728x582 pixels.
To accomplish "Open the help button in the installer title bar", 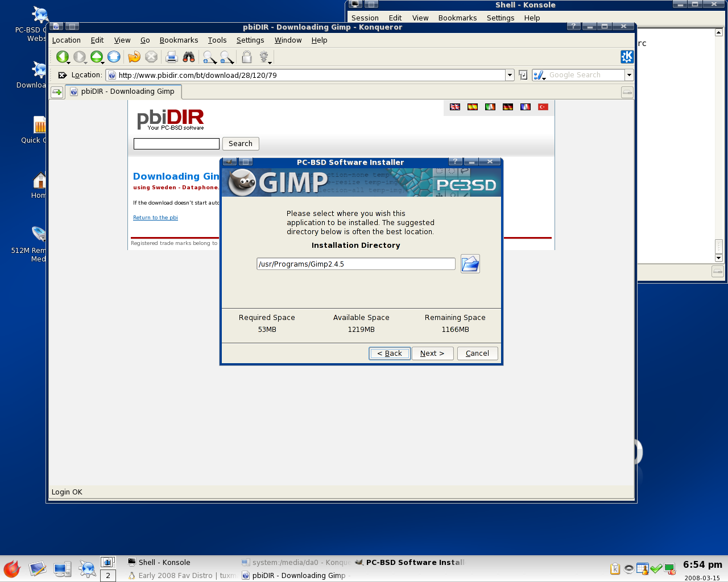I will tap(456, 162).
